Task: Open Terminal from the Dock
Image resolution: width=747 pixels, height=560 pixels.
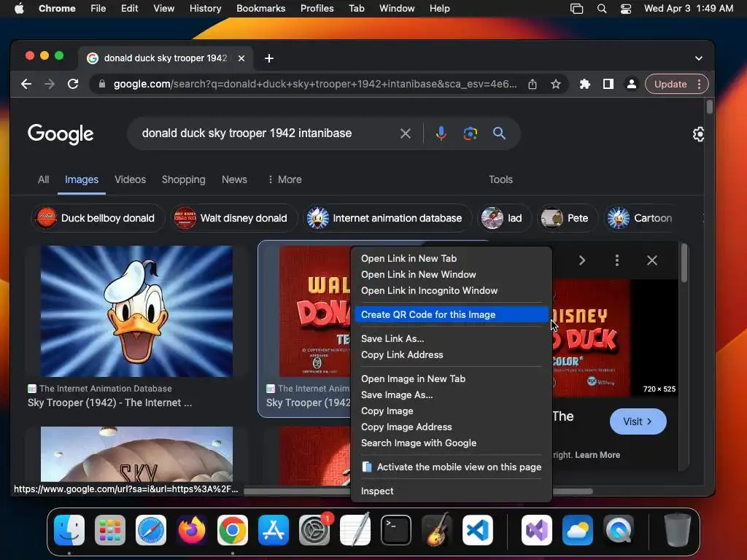Action: pos(396,530)
